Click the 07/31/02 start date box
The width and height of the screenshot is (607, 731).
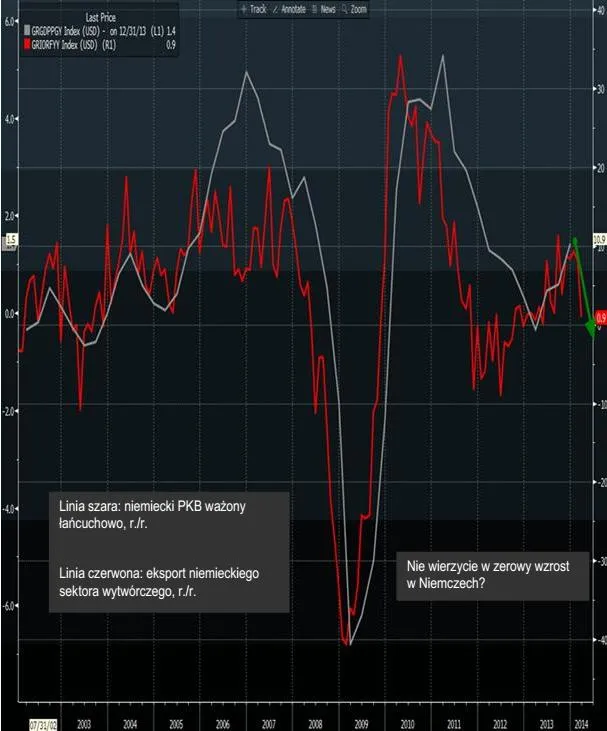[x=44, y=724]
